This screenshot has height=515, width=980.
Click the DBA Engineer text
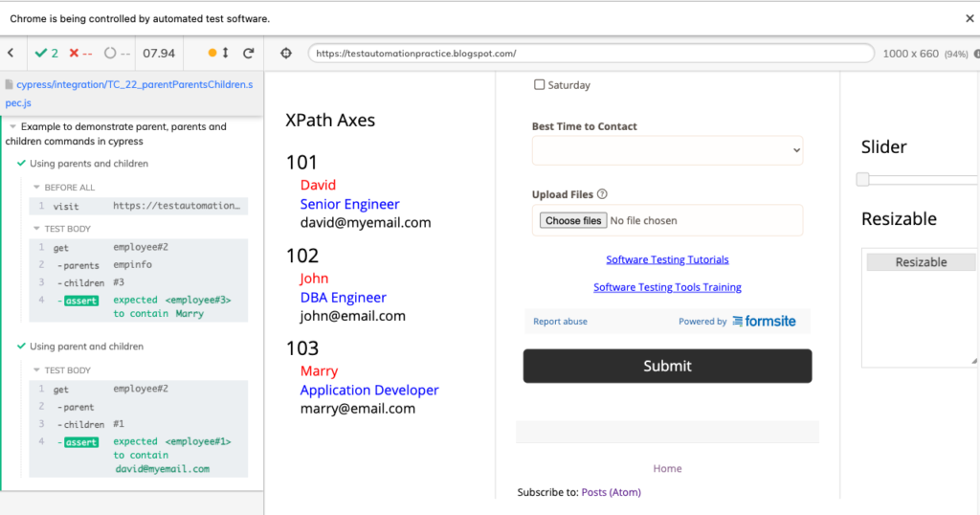point(344,298)
